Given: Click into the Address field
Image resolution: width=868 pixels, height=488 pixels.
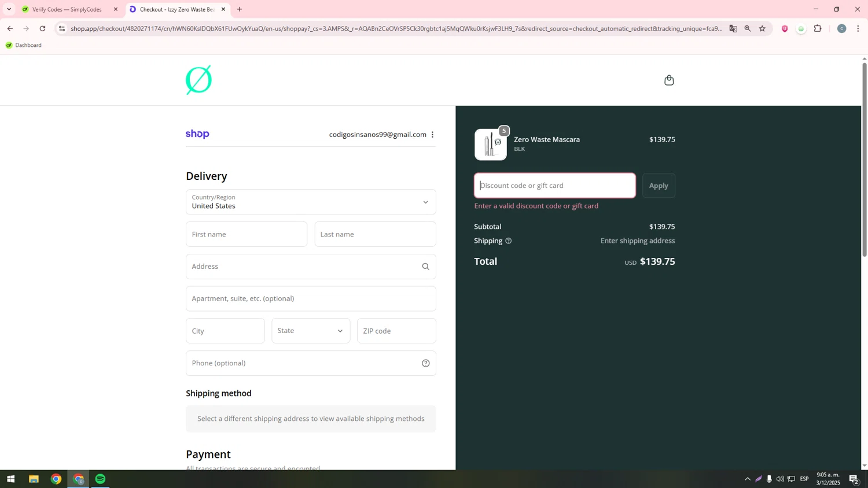Looking at the screenshot, I should [311, 267].
